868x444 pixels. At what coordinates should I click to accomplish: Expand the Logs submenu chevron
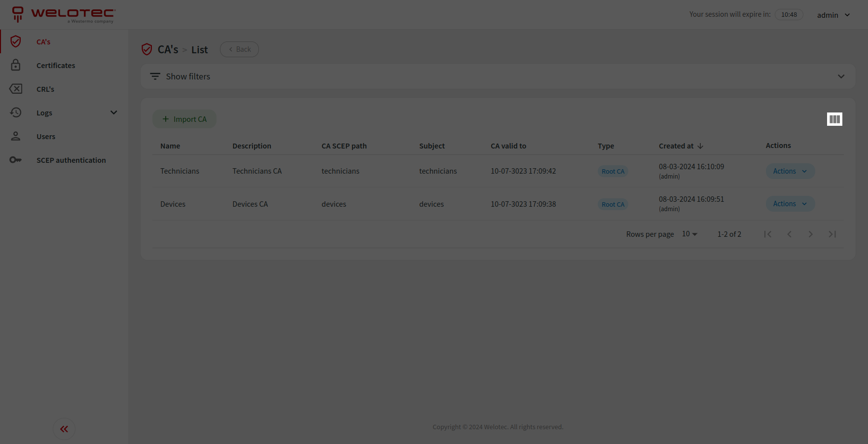(x=113, y=112)
